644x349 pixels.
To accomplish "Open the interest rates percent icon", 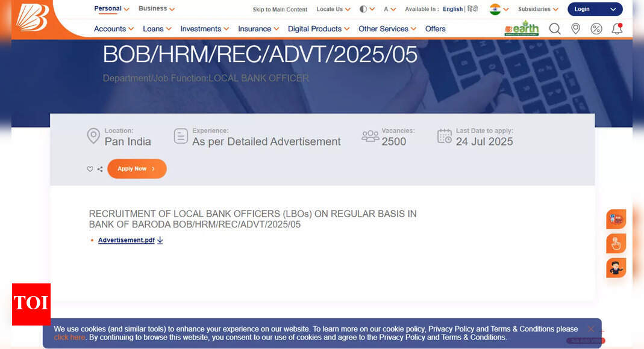I will tap(596, 29).
